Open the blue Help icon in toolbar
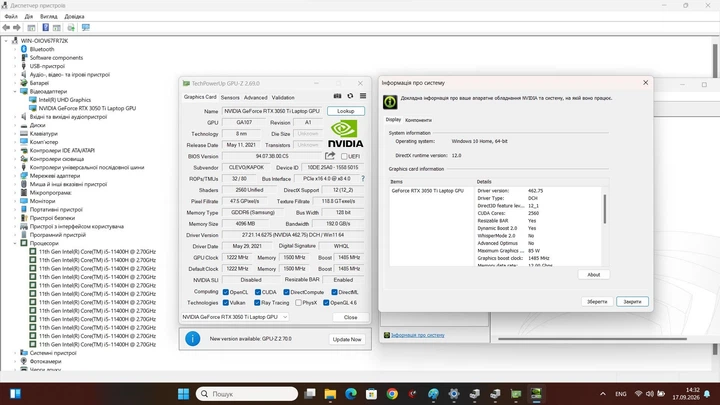720x405 pixels. pos(45,28)
